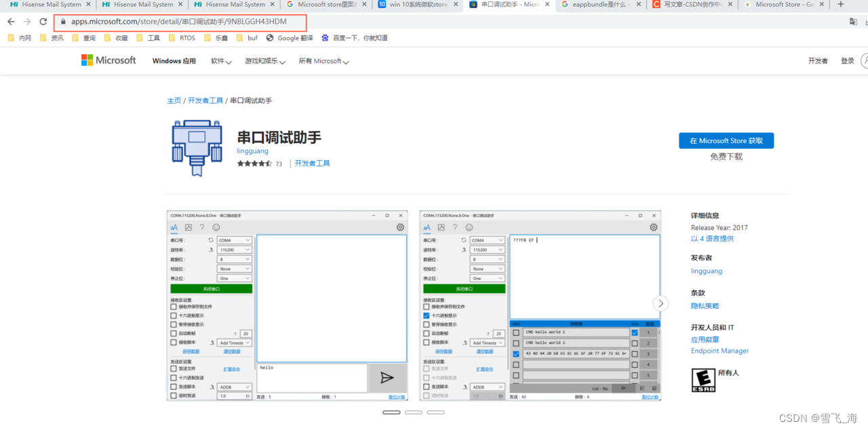Open 开发者工具 breadcrumb link
Viewport: 868px width, 430px height.
[x=205, y=100]
